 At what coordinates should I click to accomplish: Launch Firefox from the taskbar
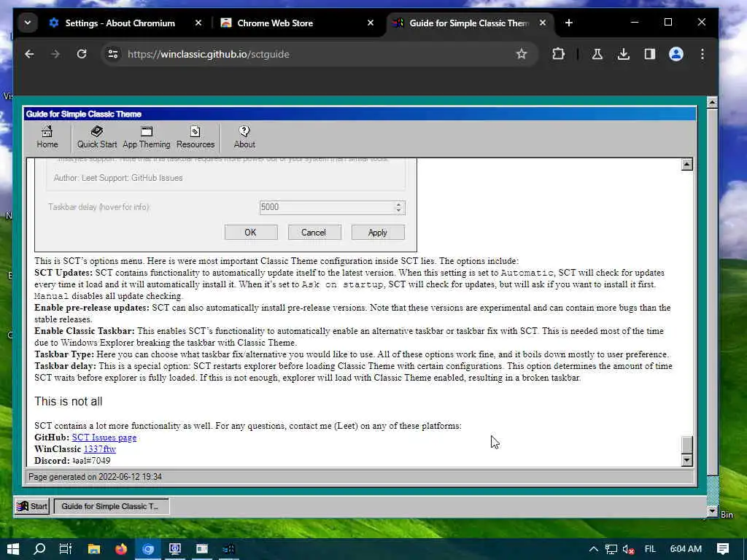coord(121,549)
